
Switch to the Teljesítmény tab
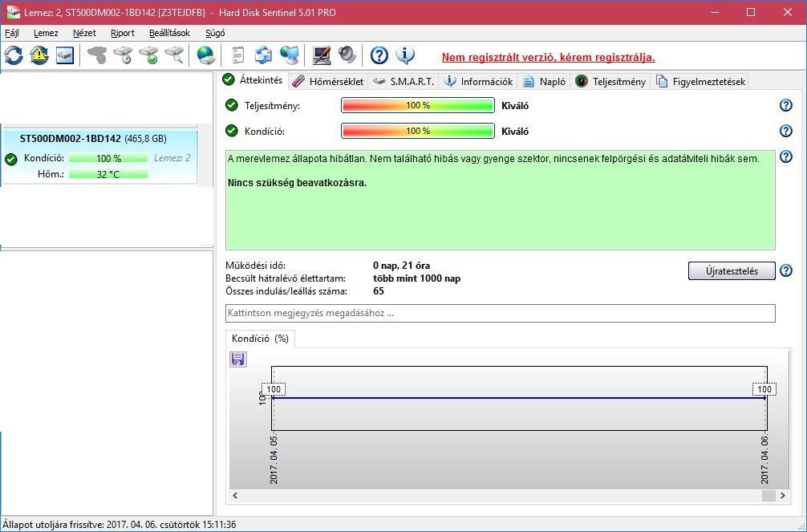coord(610,81)
